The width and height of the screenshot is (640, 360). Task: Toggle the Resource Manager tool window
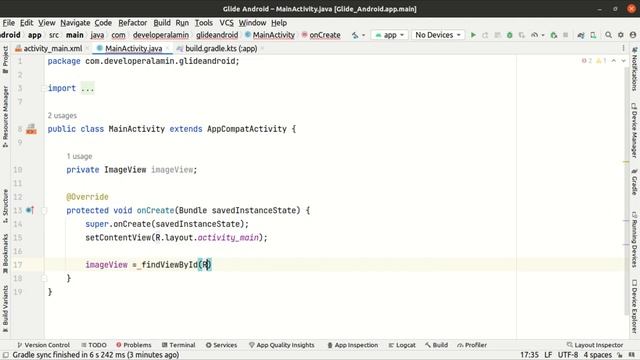[5, 117]
